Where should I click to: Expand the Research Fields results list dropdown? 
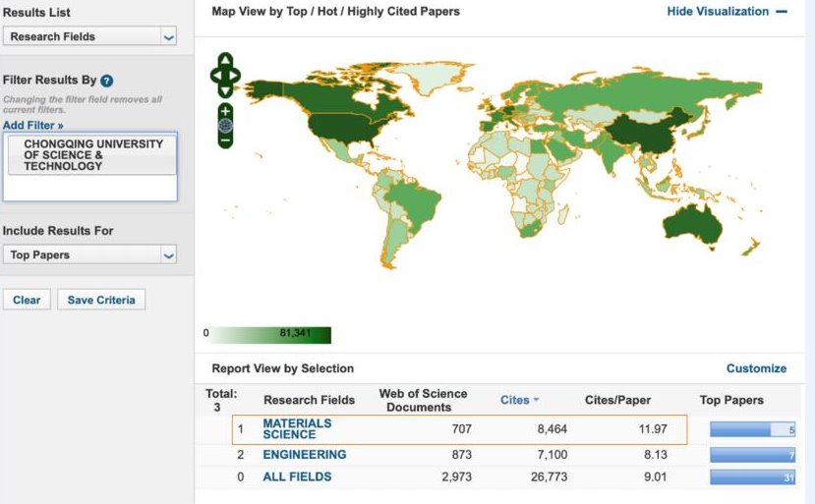[168, 37]
